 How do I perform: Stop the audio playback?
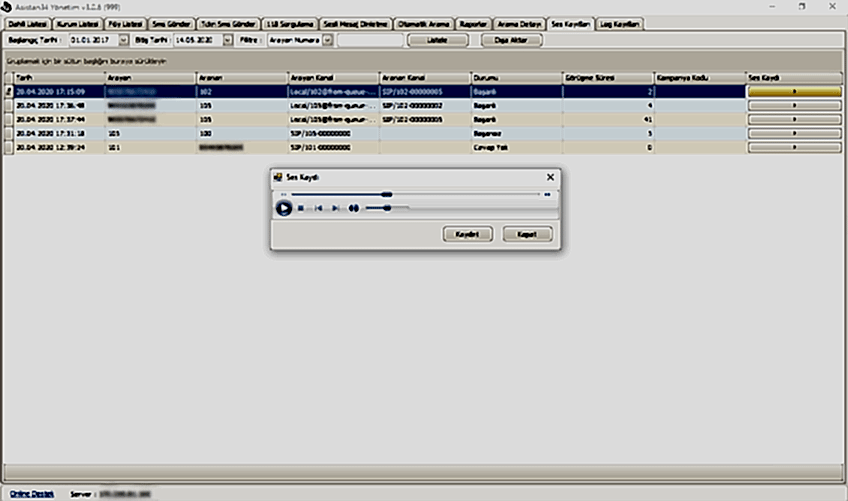(x=301, y=208)
